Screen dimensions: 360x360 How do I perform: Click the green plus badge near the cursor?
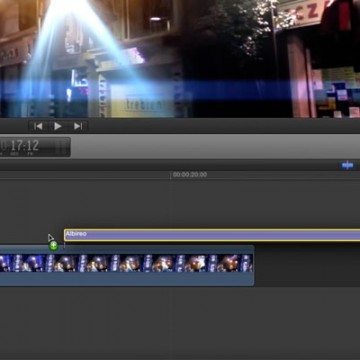pos(53,246)
